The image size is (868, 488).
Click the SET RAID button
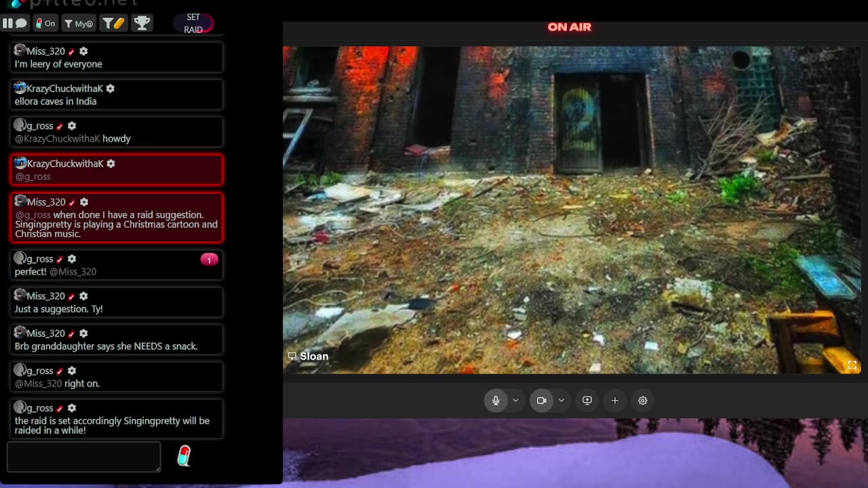tap(193, 24)
